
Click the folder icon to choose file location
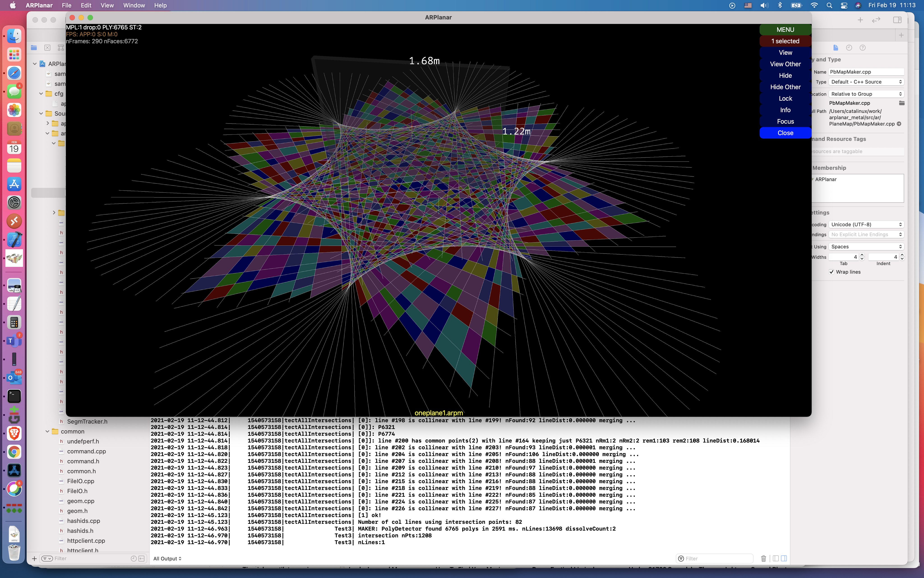(x=901, y=103)
